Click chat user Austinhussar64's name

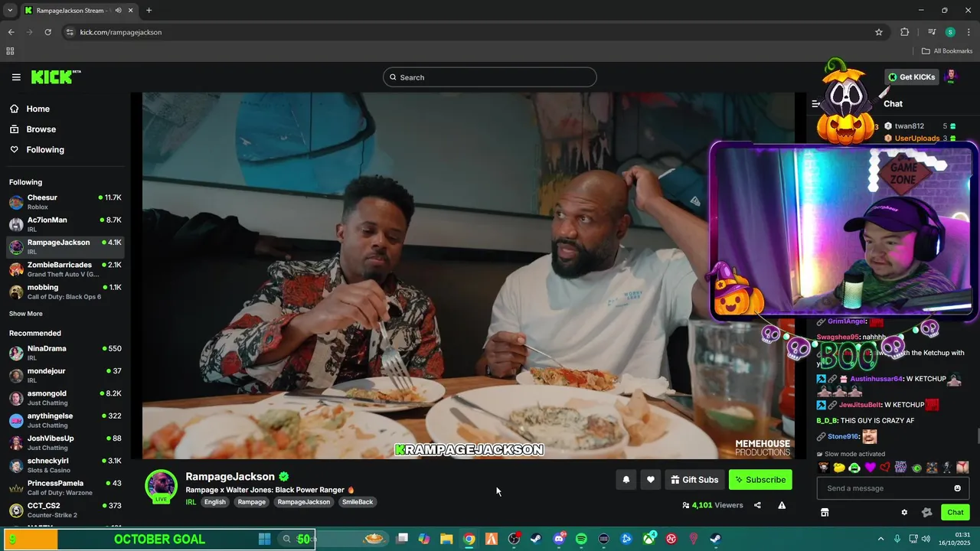(876, 379)
